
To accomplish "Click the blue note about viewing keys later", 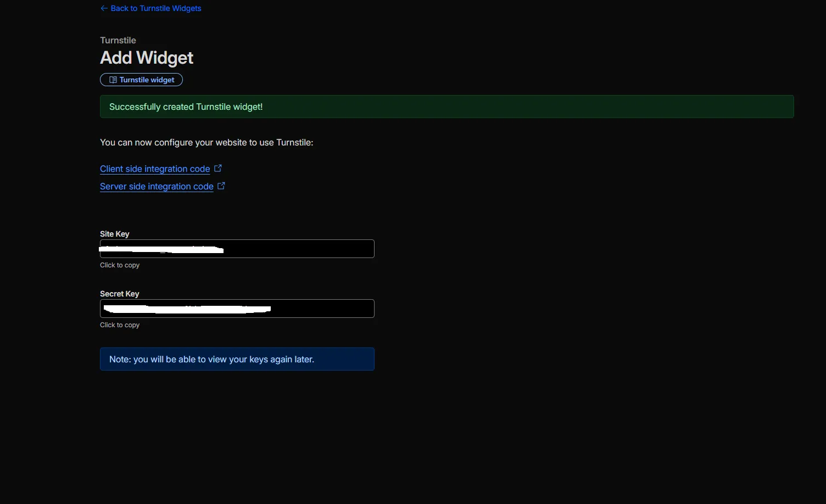I will (x=236, y=359).
